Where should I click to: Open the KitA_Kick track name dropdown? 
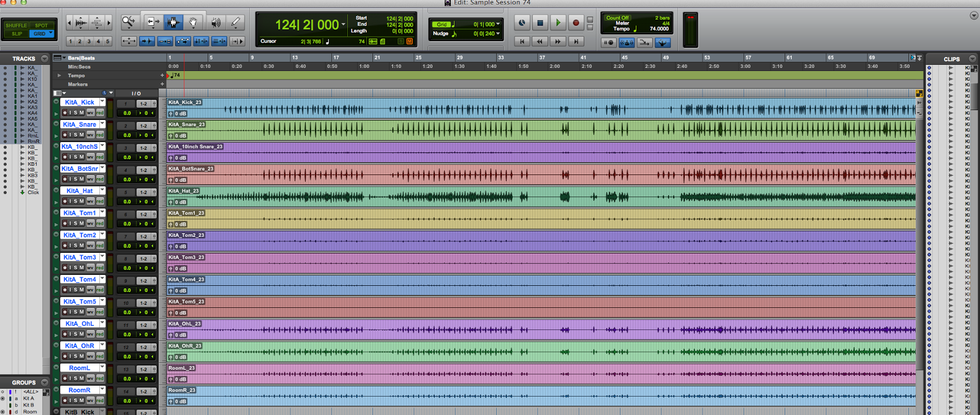point(102,102)
